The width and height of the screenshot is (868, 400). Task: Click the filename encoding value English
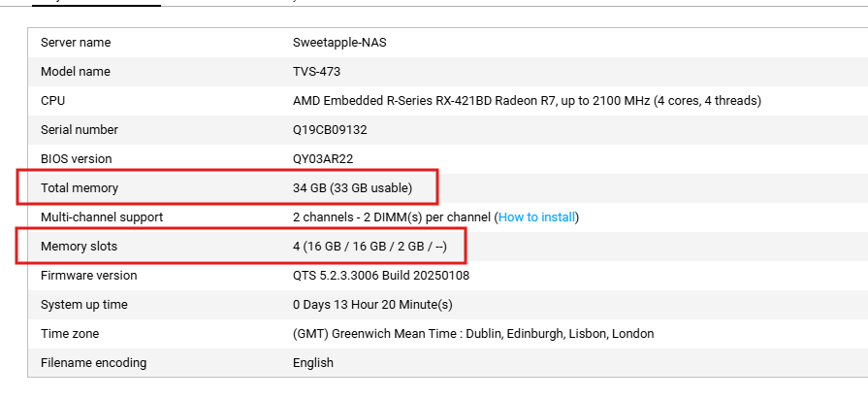(x=313, y=363)
